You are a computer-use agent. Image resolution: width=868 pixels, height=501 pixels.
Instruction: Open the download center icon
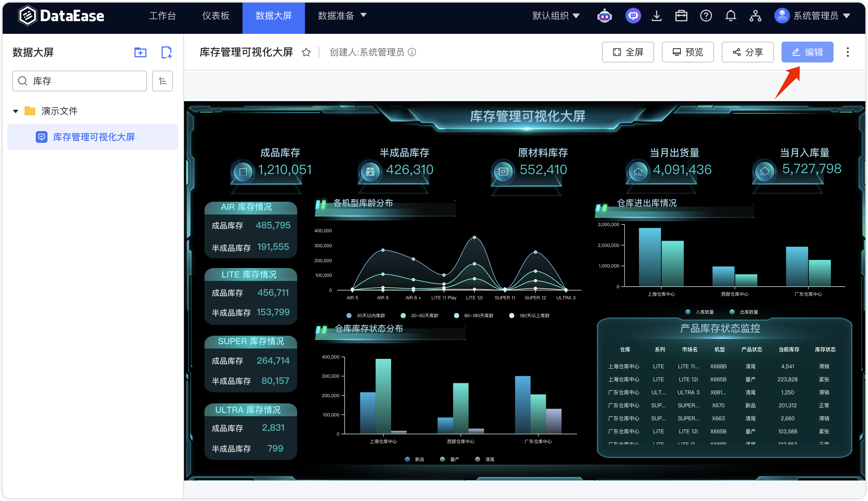pos(657,16)
